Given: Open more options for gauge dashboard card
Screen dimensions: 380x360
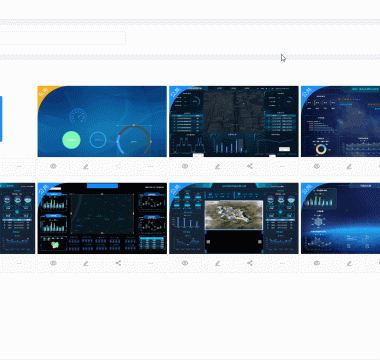Looking at the screenshot, I should [x=150, y=166].
